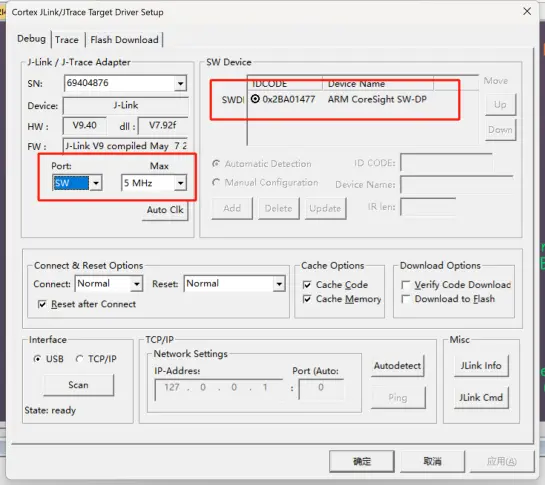Screen dimensions: 545x485
Task: Click the State: ready status text
Action: coord(50,411)
